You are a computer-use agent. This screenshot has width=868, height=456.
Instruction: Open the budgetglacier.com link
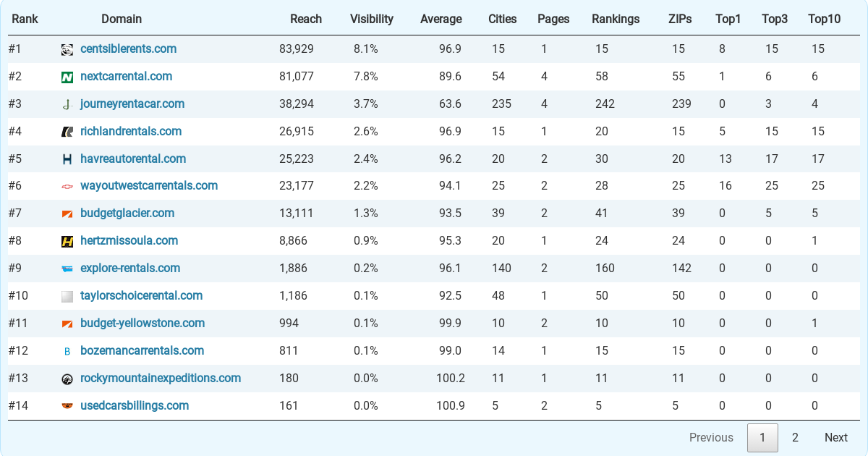(x=127, y=213)
